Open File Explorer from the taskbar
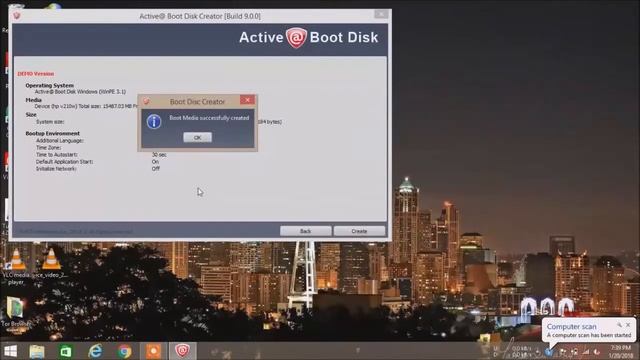Image resolution: width=640 pixels, height=360 pixels. tap(37, 351)
